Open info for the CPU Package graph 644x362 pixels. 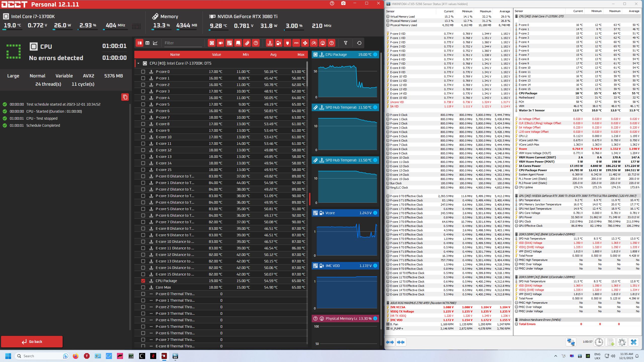pyautogui.click(x=375, y=55)
